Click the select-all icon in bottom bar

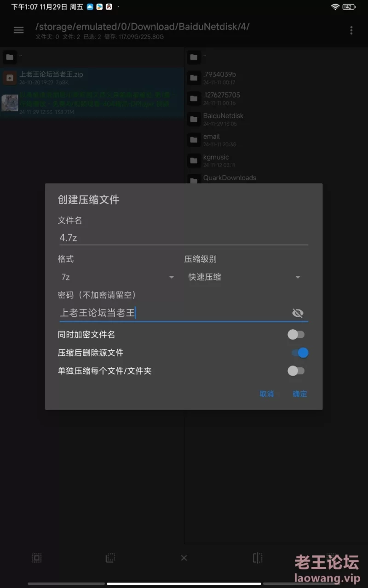[37, 558]
